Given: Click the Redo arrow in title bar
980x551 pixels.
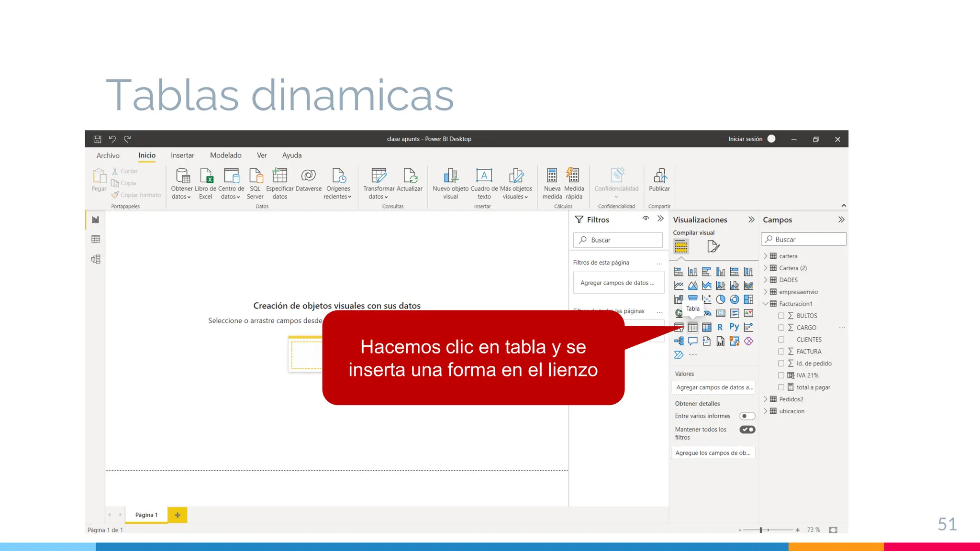Looking at the screenshot, I should point(127,139).
